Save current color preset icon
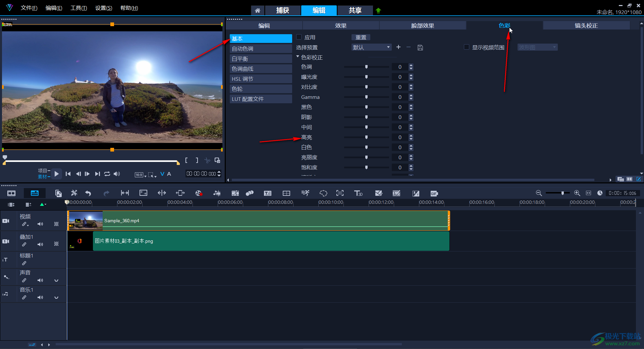The image size is (644, 349). pos(420,48)
